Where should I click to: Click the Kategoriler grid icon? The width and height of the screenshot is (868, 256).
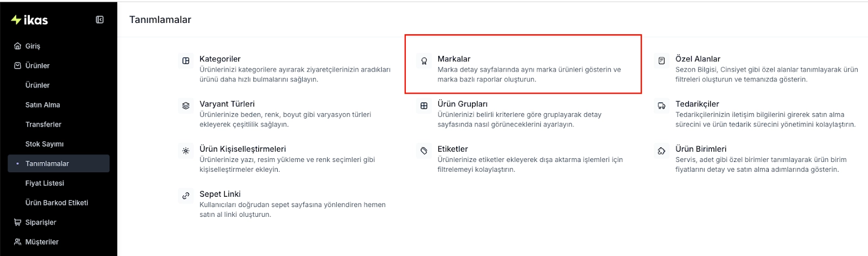[186, 61]
